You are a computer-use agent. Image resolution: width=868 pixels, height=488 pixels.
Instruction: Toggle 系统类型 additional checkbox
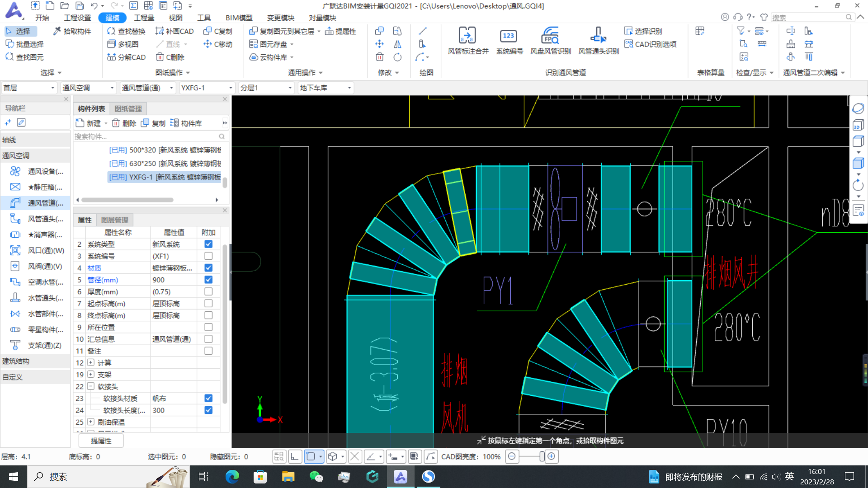click(208, 244)
